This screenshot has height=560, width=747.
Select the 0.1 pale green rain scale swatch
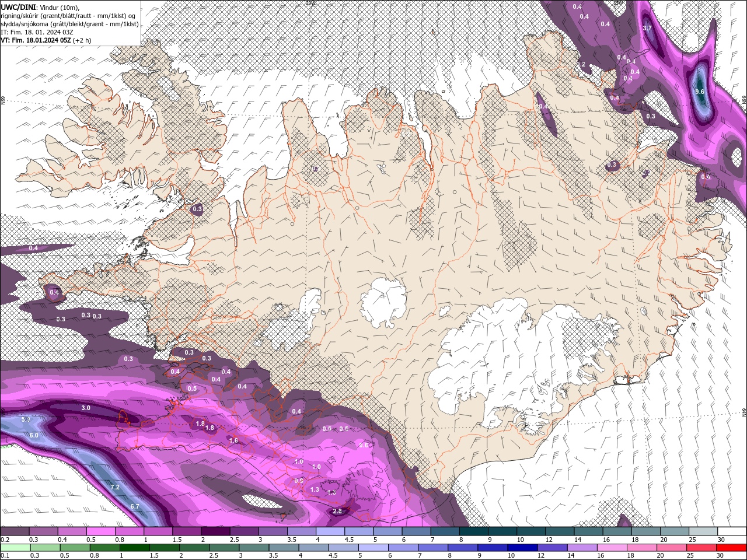pyautogui.click(x=15, y=547)
